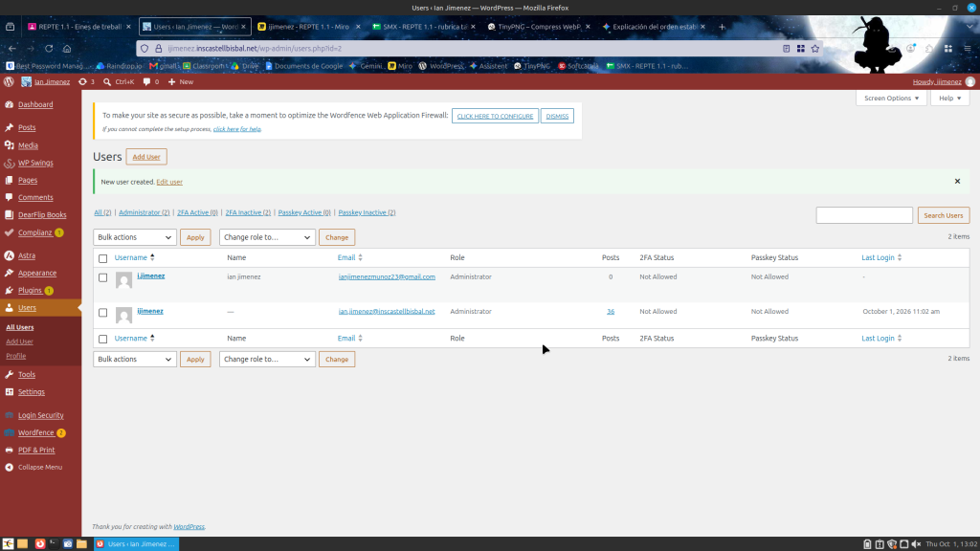Open the Wordfence shield icon
This screenshot has width=980, height=551.
point(10,432)
